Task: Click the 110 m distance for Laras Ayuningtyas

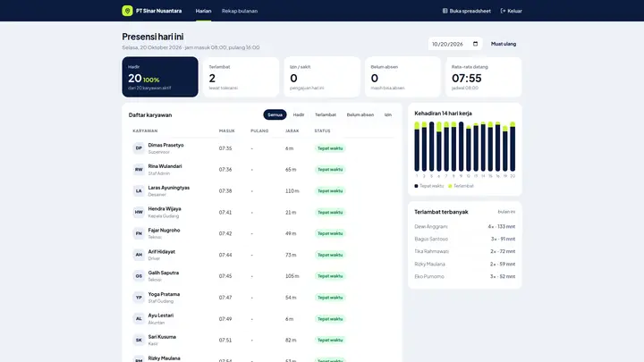Action: click(292, 191)
